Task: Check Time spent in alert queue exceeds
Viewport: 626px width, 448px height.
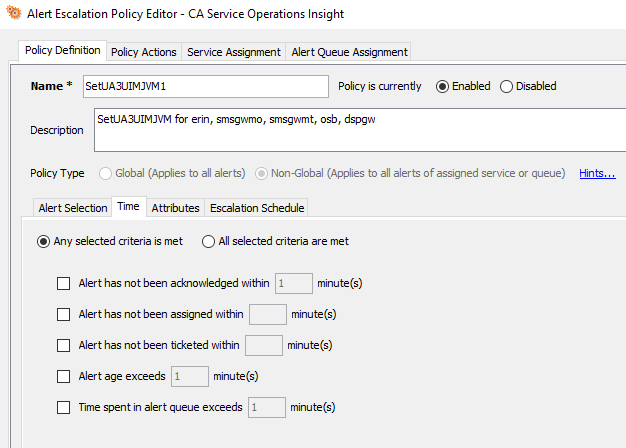Action: click(63, 407)
